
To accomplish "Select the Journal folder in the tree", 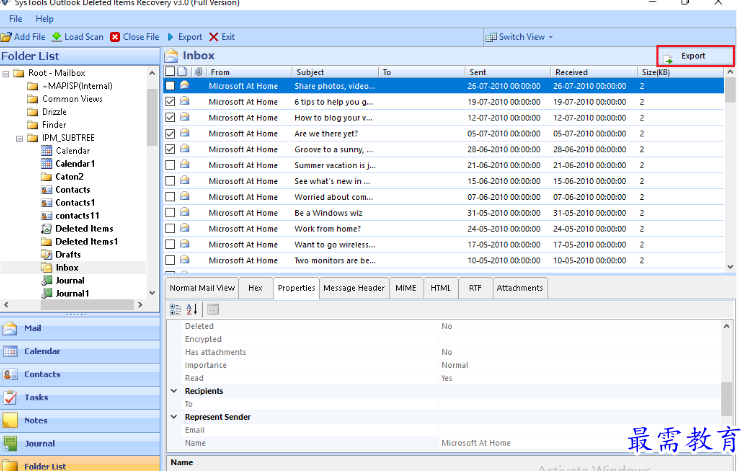I will pyautogui.click(x=70, y=280).
